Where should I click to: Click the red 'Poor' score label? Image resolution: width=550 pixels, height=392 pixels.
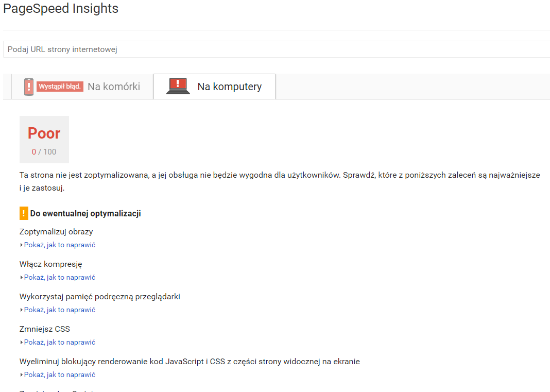click(x=44, y=133)
